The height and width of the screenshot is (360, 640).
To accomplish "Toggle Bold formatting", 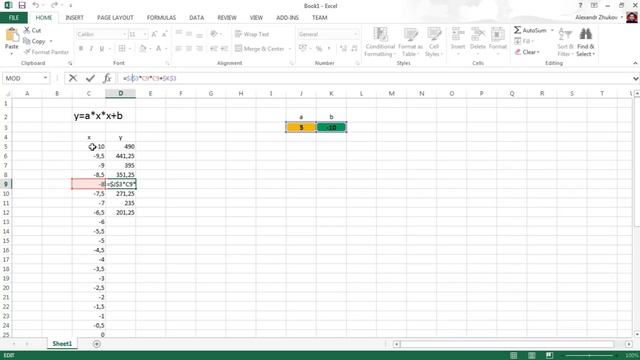I will click(x=81, y=49).
